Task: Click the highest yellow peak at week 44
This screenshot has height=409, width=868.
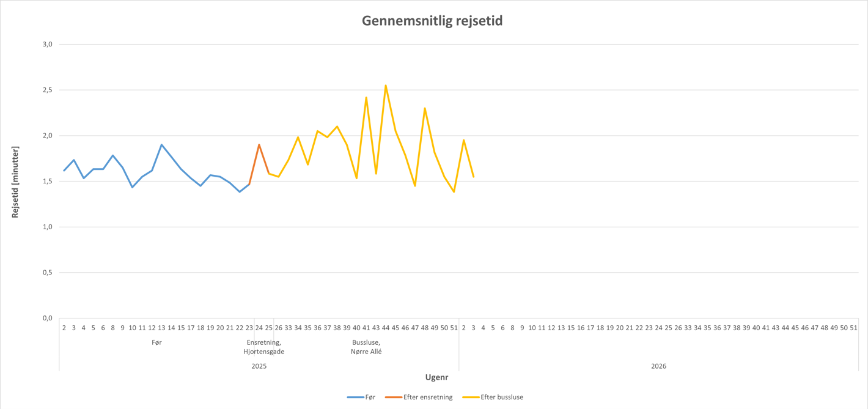Action: (386, 86)
